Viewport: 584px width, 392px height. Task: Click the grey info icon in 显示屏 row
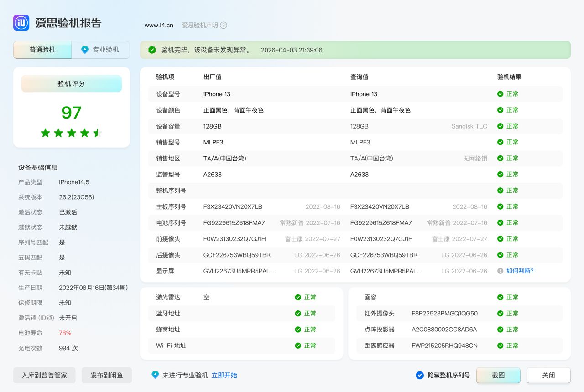(500, 271)
